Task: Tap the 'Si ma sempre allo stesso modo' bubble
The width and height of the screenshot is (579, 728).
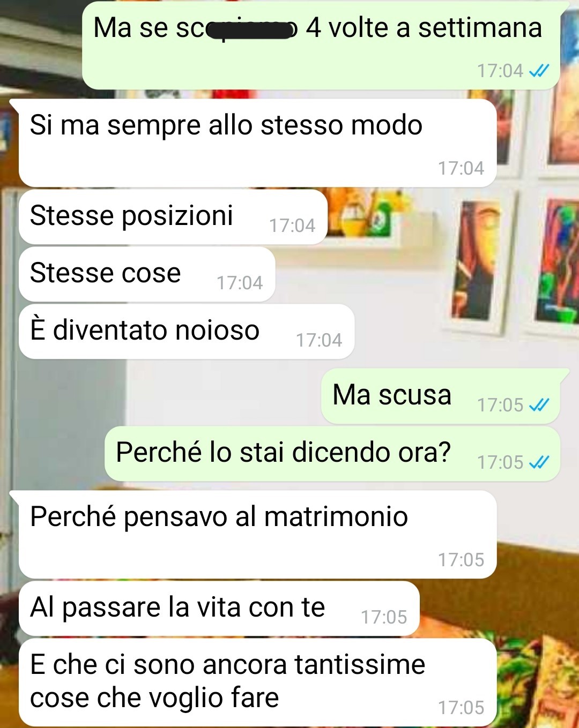Action: (257, 142)
